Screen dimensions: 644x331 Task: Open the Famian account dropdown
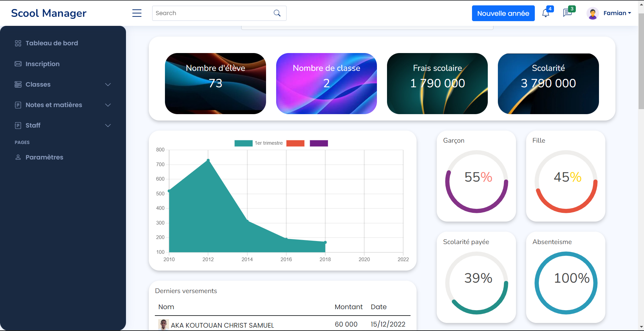617,13
